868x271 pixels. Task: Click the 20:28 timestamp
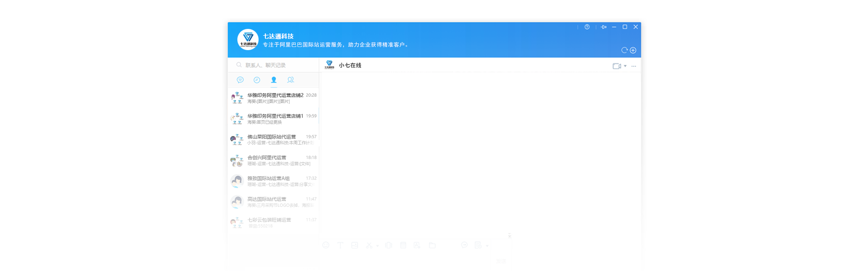pos(311,95)
